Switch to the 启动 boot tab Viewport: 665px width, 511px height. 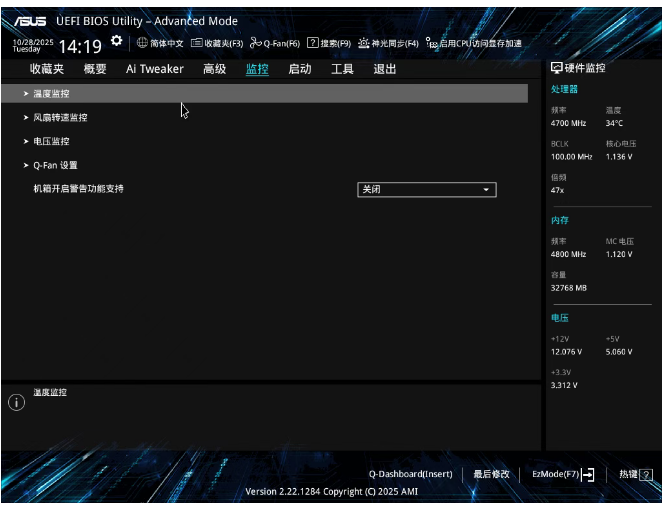tap(299, 69)
